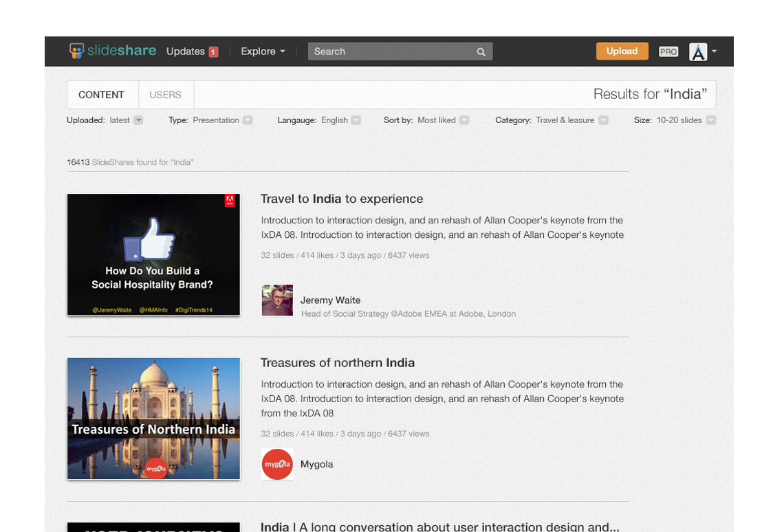Click the 'Travel to India to experience' title
773x532 pixels.
(x=342, y=199)
